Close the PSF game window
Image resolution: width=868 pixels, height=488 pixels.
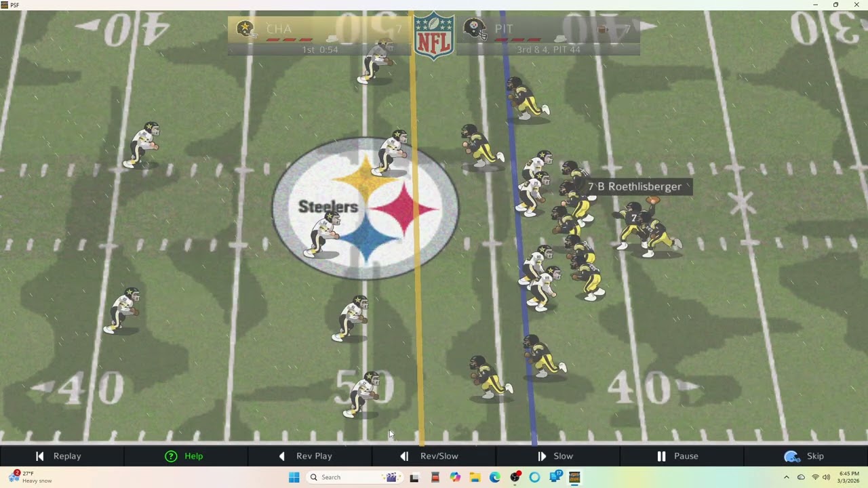point(856,5)
